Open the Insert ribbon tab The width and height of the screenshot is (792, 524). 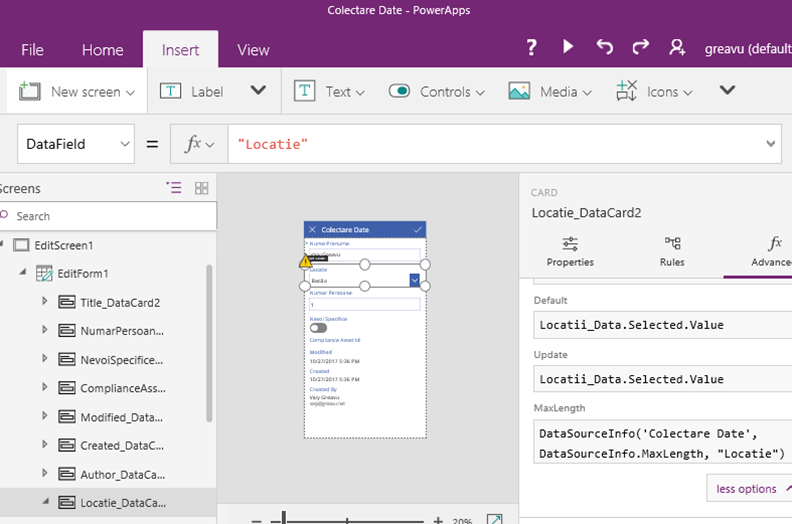tap(180, 50)
